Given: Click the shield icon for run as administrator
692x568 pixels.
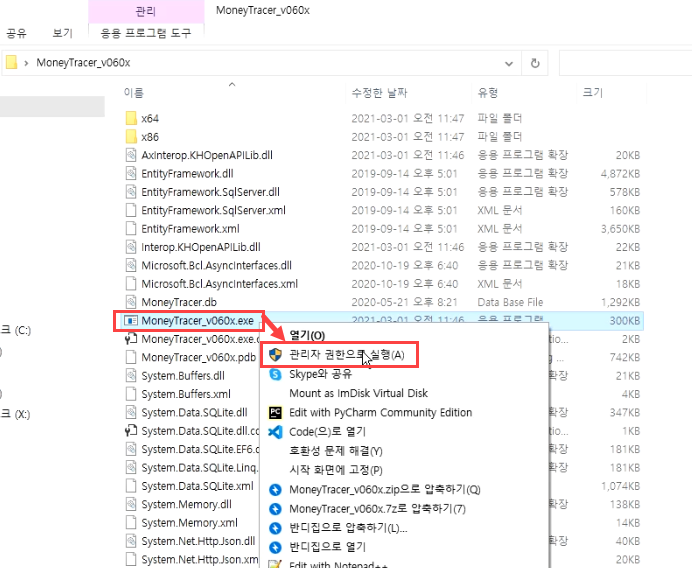Looking at the screenshot, I should coord(275,354).
